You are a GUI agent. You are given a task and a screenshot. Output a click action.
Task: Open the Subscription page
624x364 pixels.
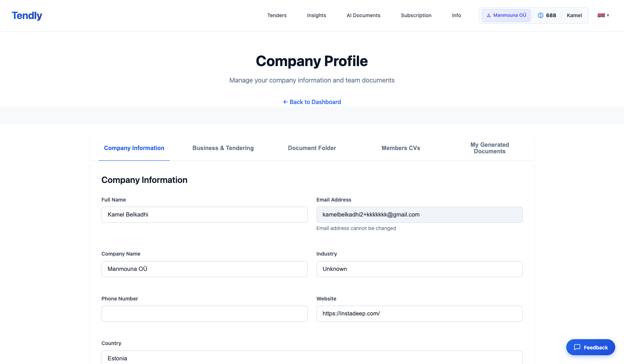416,15
